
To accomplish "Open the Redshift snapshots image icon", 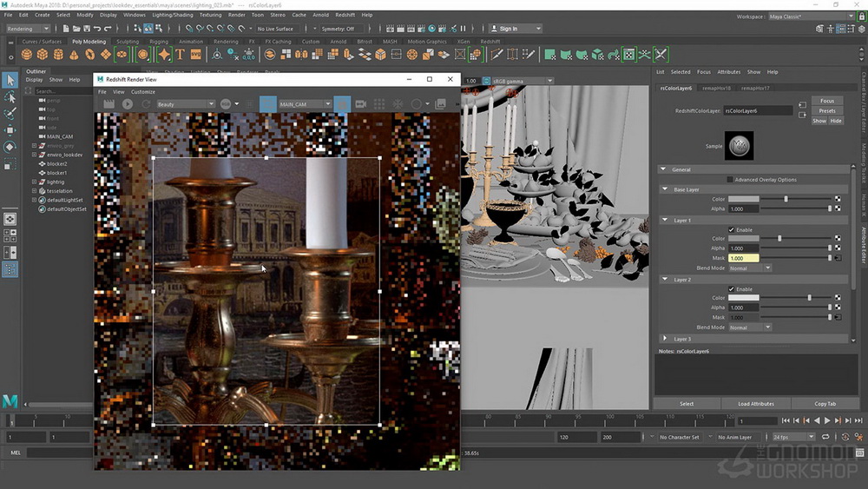I will 441,104.
